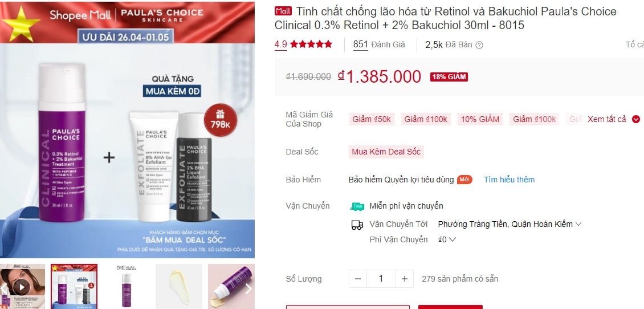644x309 pixels.
Task: Select the Mua Kèm Deal Sốc tag
Action: pyautogui.click(x=386, y=152)
